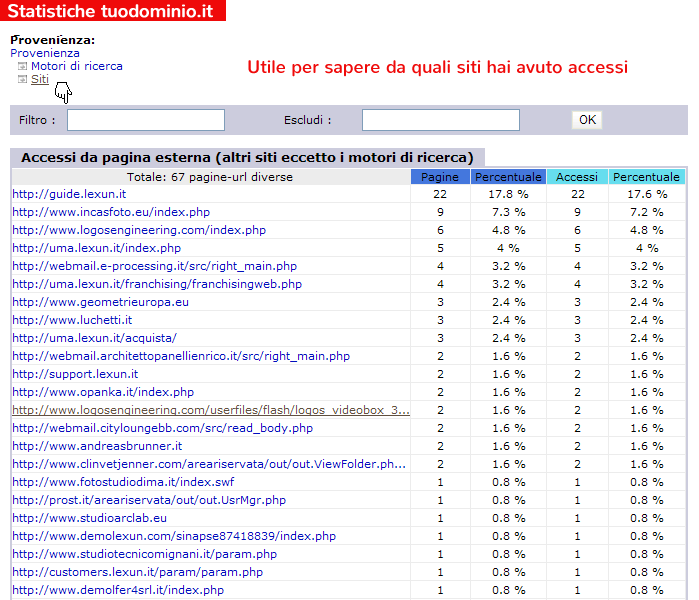Viewport: 699px width, 600px height.
Task: Open the support.lexun.it link
Action: (75, 374)
